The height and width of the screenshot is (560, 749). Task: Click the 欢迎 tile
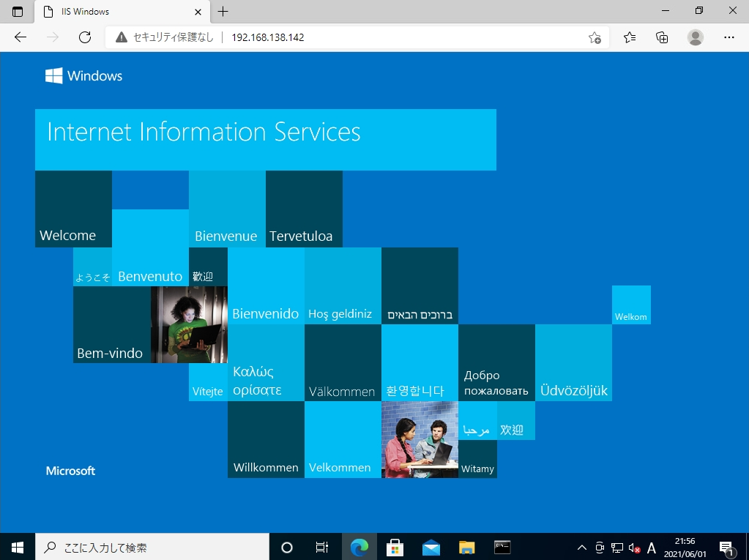(x=516, y=421)
